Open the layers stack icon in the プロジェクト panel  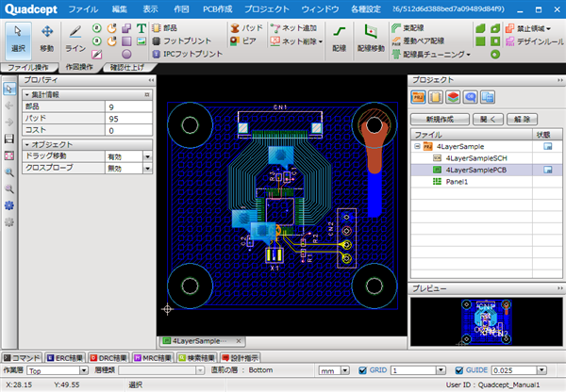[453, 97]
